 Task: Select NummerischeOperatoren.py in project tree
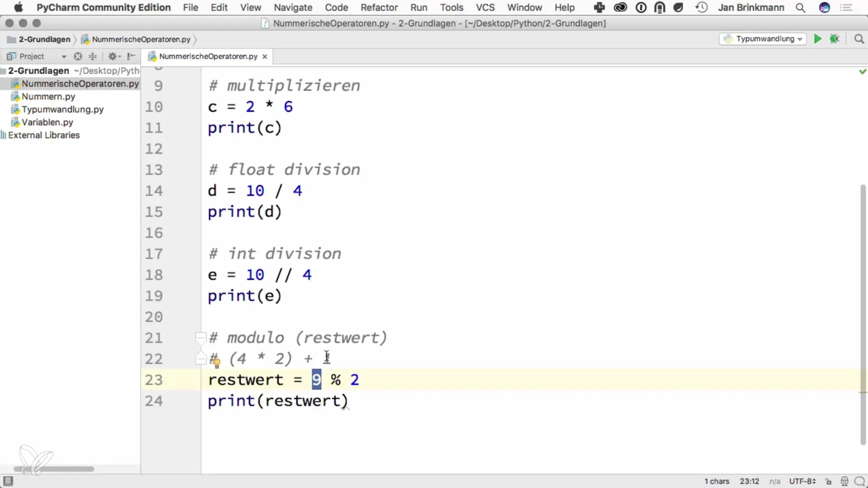point(80,84)
